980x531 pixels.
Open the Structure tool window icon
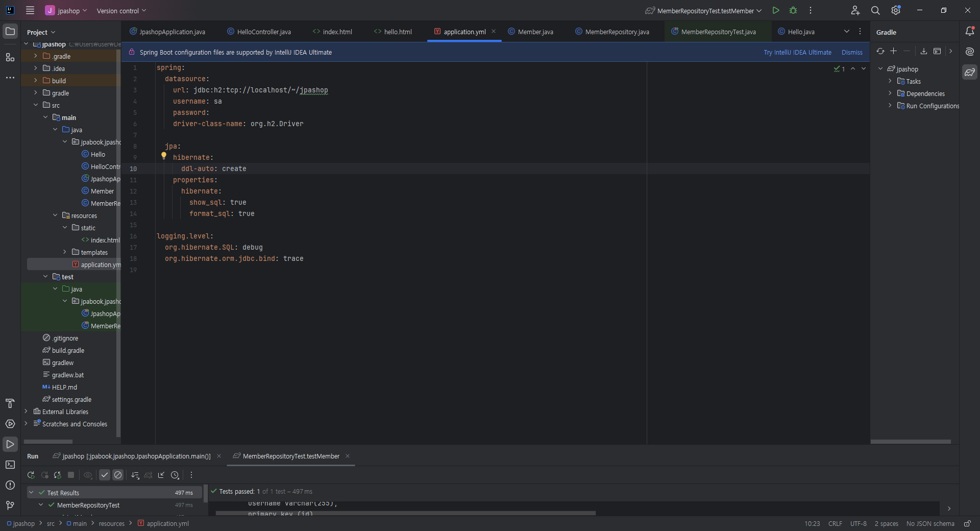[x=10, y=57]
